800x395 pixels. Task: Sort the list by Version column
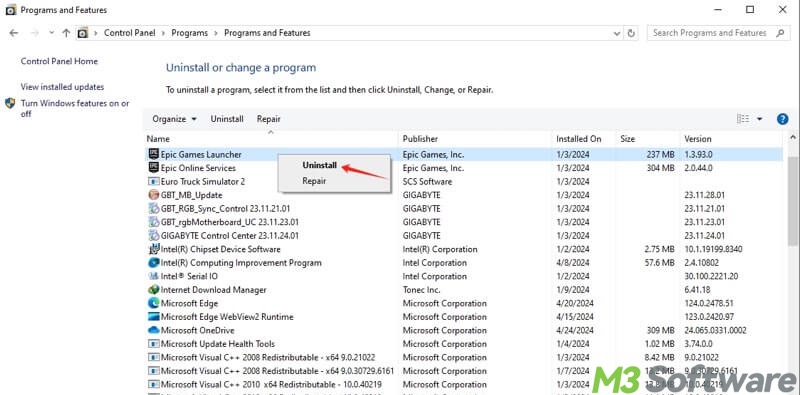[732, 139]
